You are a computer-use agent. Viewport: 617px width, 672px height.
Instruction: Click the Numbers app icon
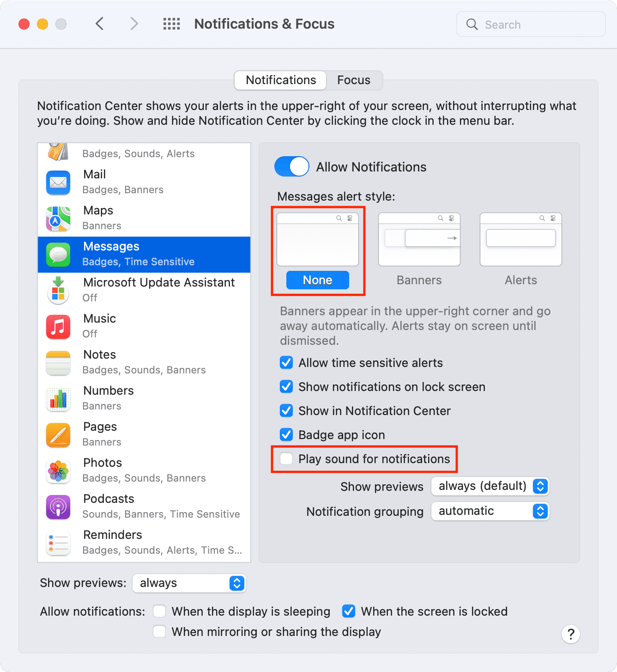click(58, 399)
